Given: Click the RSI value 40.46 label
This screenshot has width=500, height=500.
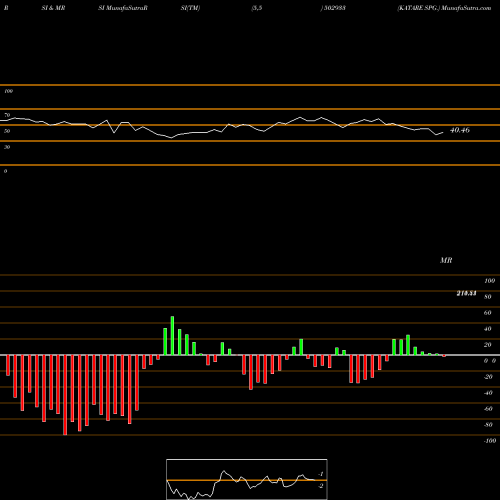Looking at the screenshot, I should (460, 130).
